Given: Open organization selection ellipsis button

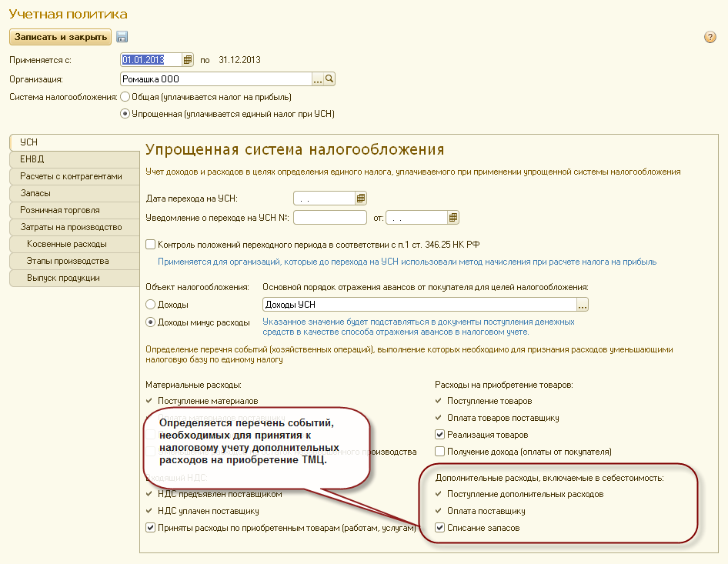Looking at the screenshot, I should (318, 79).
